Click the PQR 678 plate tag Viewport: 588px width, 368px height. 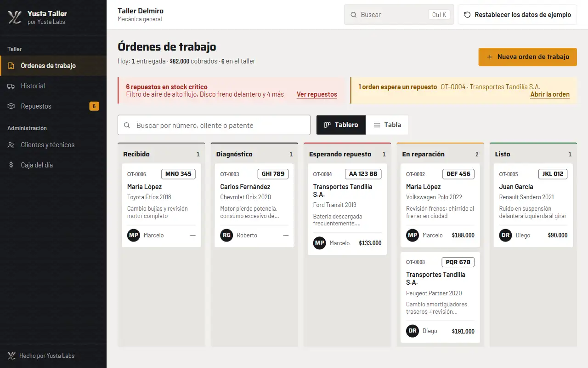[x=458, y=262]
